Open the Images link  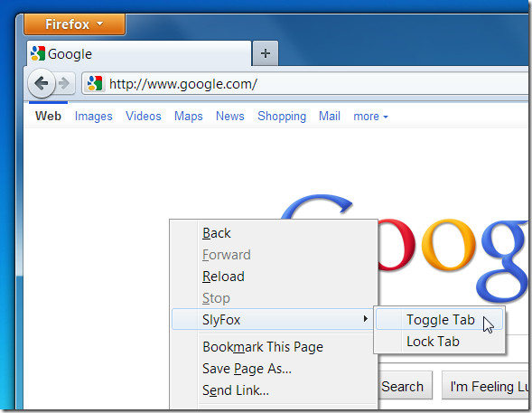tap(94, 116)
